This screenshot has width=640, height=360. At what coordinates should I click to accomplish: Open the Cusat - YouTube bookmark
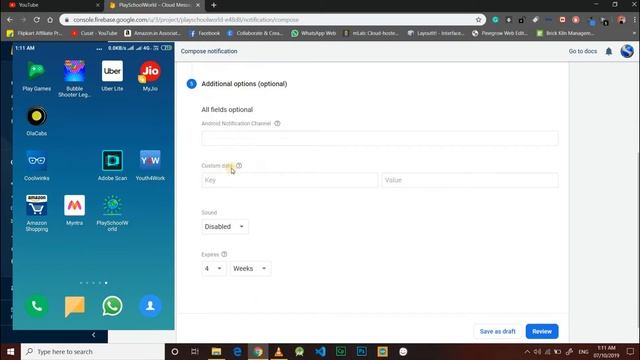(94, 33)
